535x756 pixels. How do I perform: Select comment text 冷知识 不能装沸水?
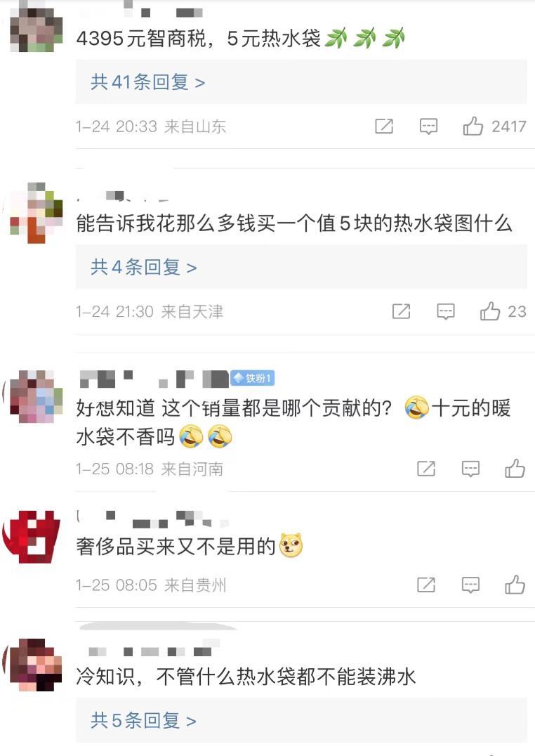(x=246, y=677)
